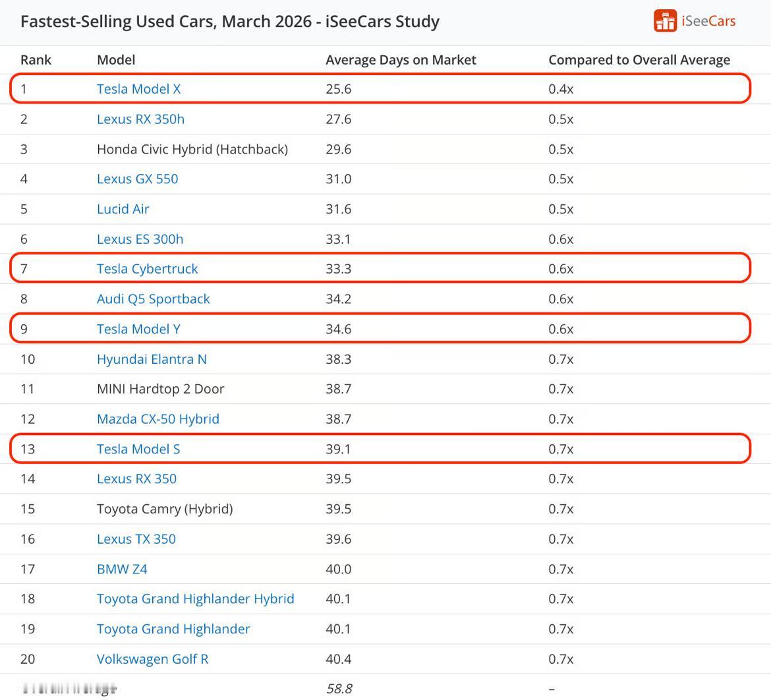Click the overall average 58.8 value
The height and width of the screenshot is (700, 771).
339,689
